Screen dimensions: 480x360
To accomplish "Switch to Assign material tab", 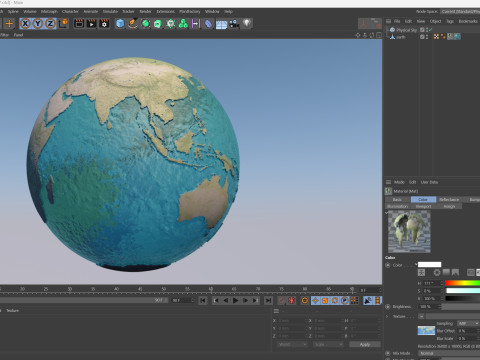I will (449, 206).
